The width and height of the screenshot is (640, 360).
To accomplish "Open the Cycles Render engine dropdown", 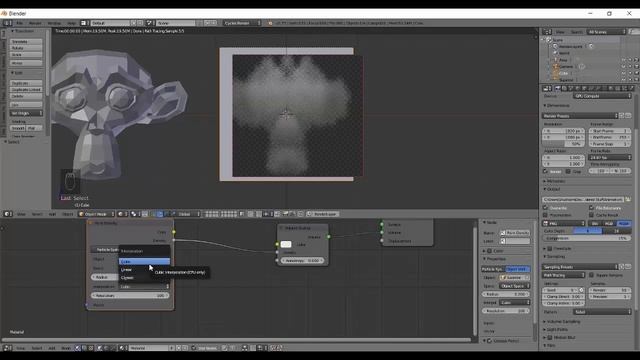I will (242, 23).
